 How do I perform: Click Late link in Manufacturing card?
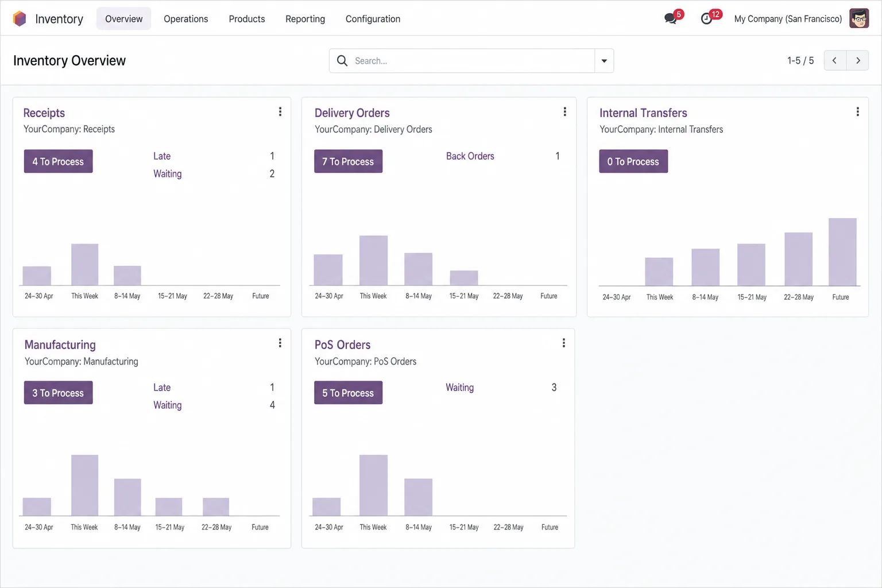point(162,388)
